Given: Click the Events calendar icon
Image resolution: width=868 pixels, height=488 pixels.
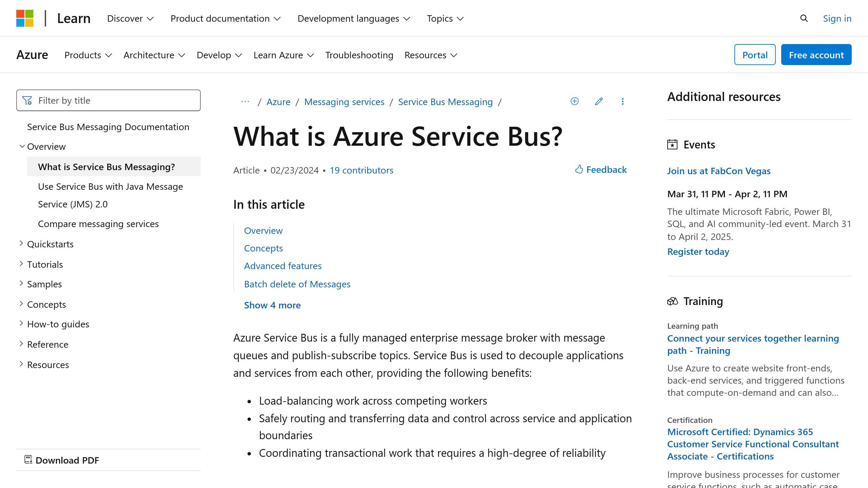Looking at the screenshot, I should tap(672, 144).
